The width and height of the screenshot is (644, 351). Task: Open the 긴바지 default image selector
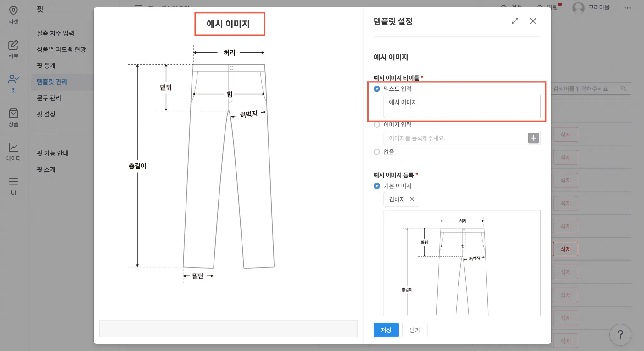(397, 199)
